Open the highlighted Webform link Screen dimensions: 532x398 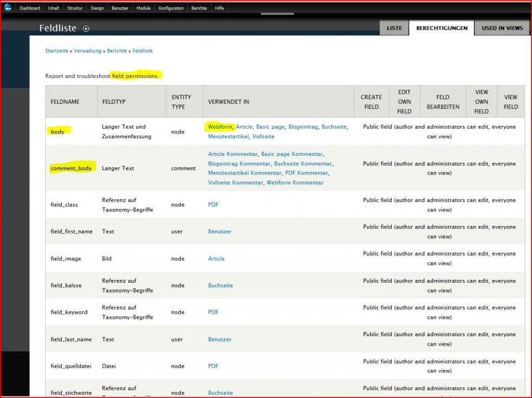[220, 127]
